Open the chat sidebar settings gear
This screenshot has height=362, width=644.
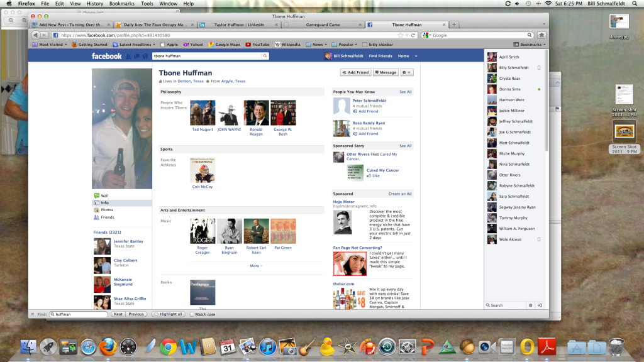pyautogui.click(x=531, y=305)
